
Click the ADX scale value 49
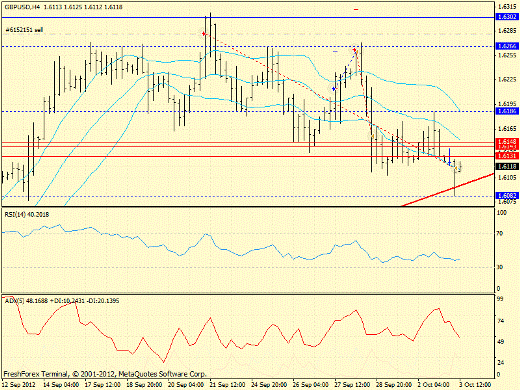tap(500, 342)
